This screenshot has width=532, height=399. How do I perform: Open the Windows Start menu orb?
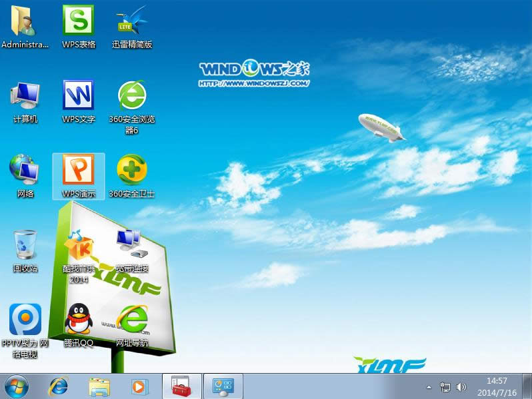(17, 386)
